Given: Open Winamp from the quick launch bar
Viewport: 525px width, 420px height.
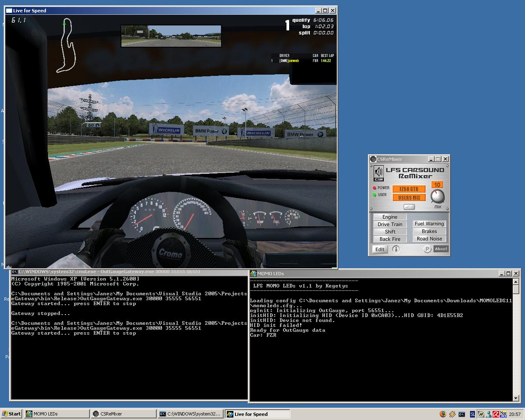Looking at the screenshot, I should click(x=452, y=414).
